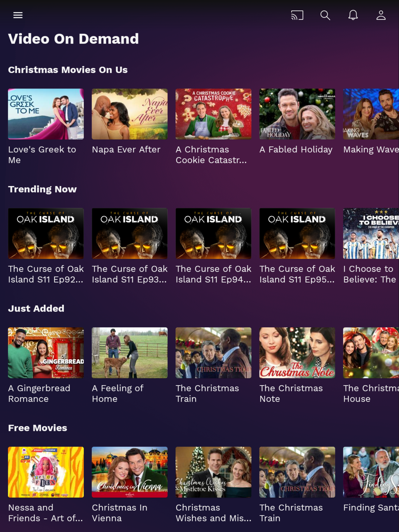Click the Love's Greek to Me title text
Viewport: 399px width, 532px height.
tap(42, 155)
